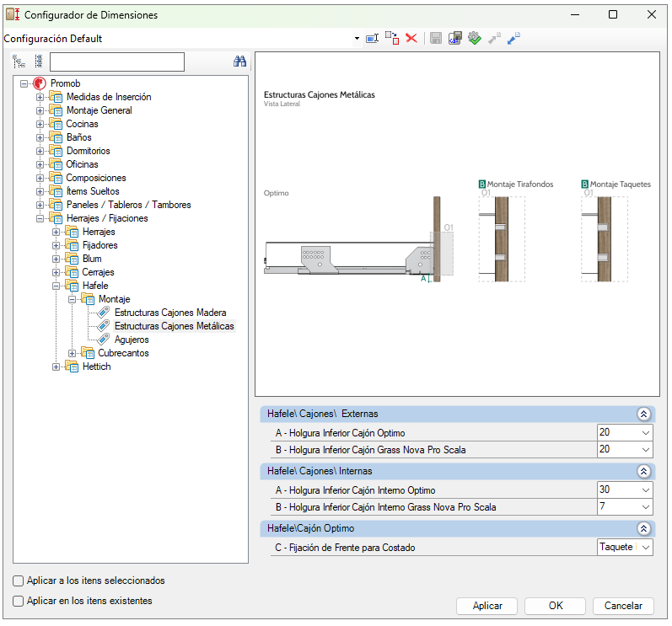Screen dimensions: 672x626
Task: Click the blue arrow import icon
Action: [x=513, y=39]
